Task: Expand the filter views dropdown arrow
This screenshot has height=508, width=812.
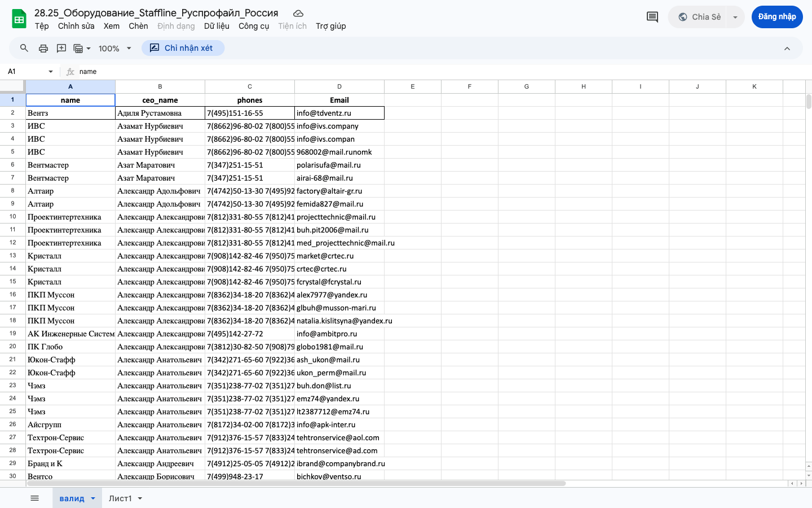Action: (x=89, y=49)
